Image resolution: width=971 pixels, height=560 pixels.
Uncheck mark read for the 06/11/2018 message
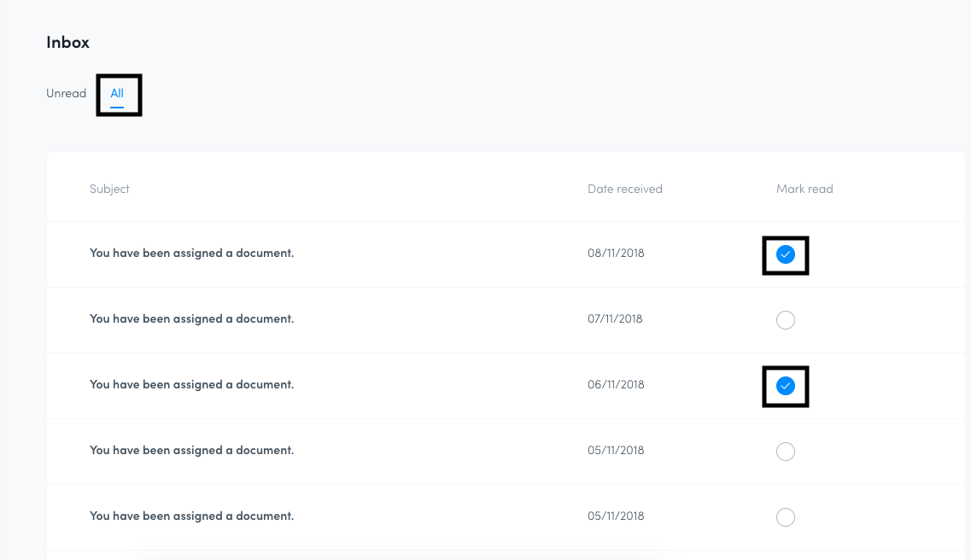click(x=785, y=386)
